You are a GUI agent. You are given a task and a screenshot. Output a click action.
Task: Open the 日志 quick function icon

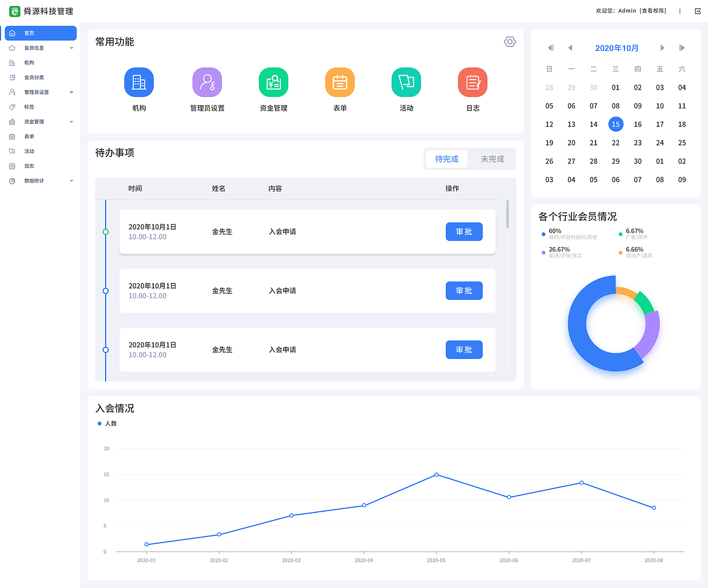(472, 81)
